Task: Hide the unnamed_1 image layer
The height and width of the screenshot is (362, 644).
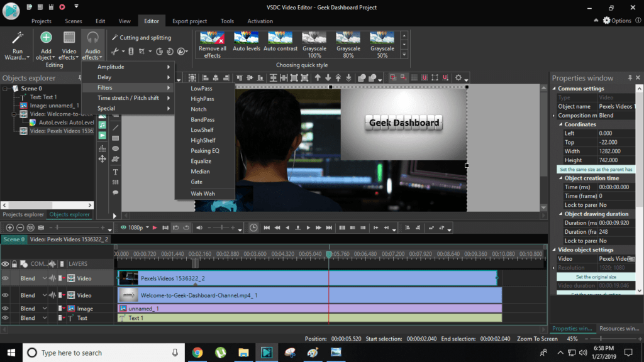Action: pyautogui.click(x=5, y=308)
